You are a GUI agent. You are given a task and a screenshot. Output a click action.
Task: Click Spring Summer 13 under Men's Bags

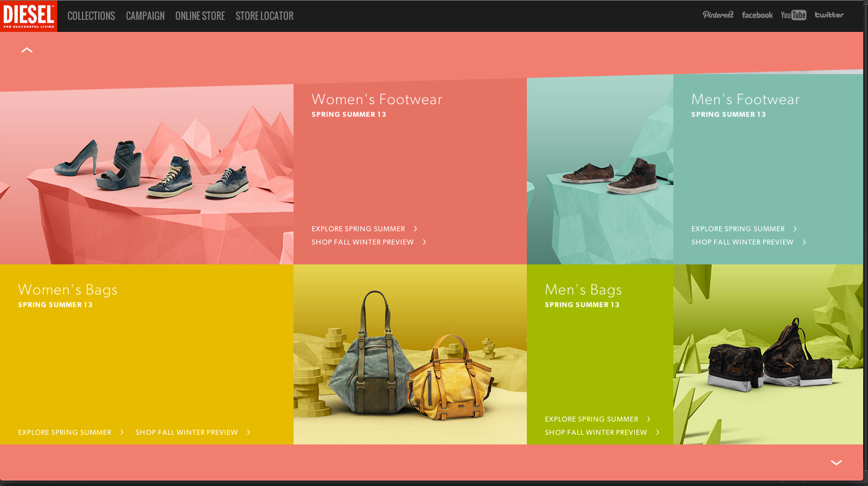(582, 305)
